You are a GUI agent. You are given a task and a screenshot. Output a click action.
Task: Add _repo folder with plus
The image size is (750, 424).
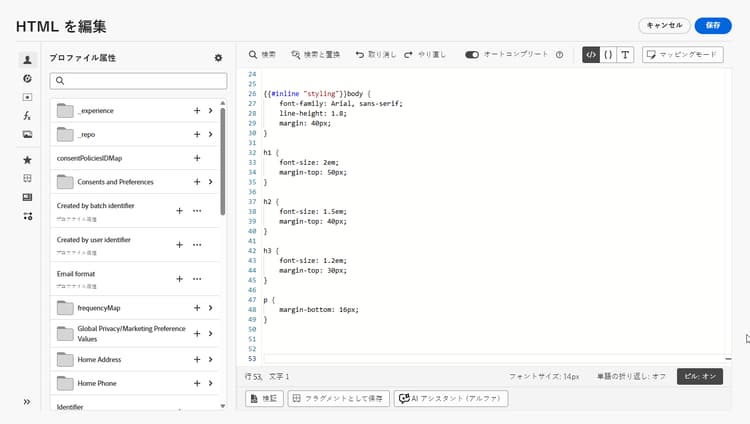point(197,134)
